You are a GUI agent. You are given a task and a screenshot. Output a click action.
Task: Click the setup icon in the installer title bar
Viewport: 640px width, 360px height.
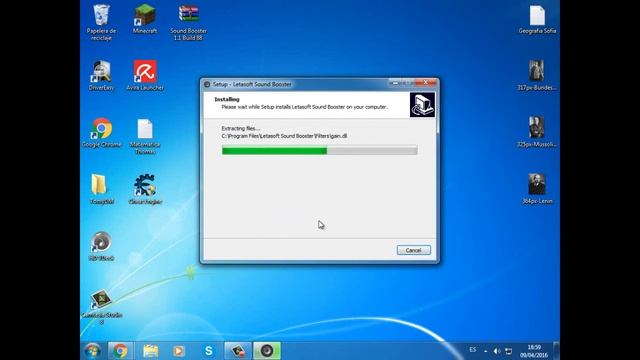pyautogui.click(x=207, y=84)
